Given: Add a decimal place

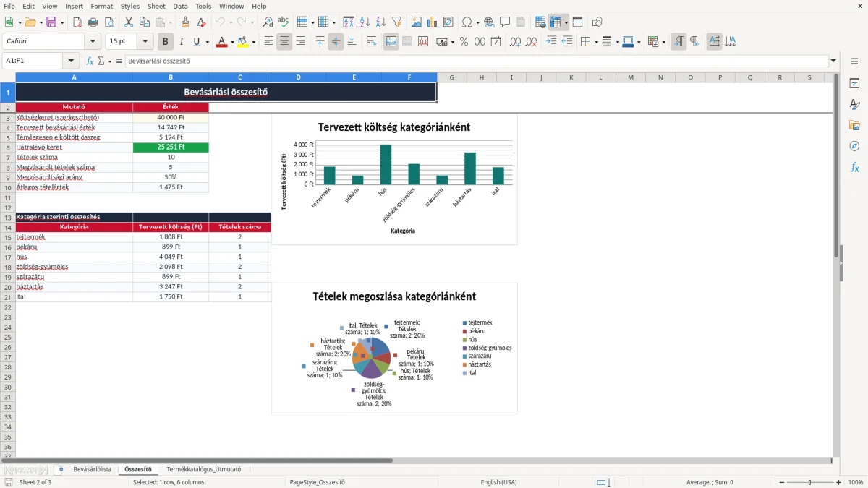Looking at the screenshot, I should (516, 41).
